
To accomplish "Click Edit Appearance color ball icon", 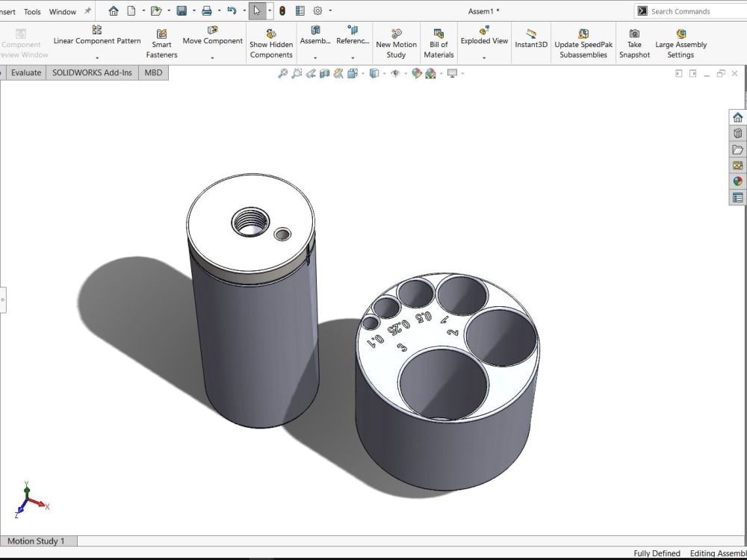I will 417,73.
